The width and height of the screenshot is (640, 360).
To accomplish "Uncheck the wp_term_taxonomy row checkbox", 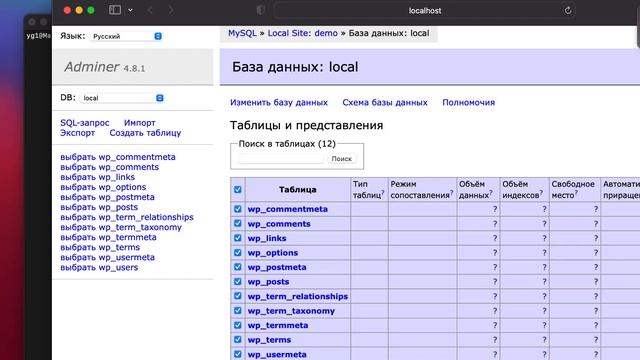I will pyautogui.click(x=238, y=311).
